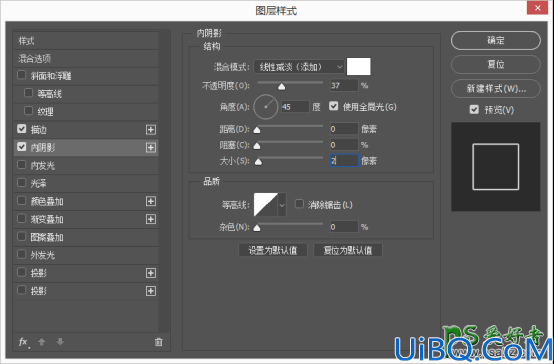
Task: Click 设置为默认值 button
Action: click(x=273, y=250)
